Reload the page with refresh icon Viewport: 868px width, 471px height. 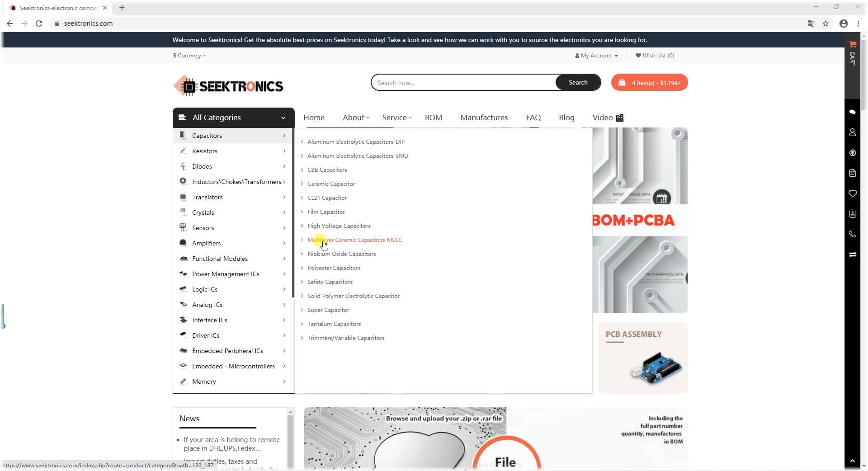coord(39,24)
